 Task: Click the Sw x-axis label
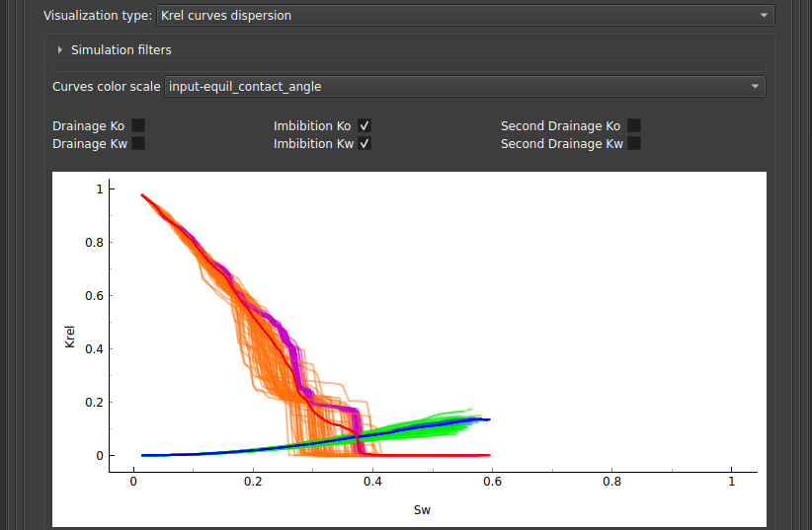tap(423, 510)
